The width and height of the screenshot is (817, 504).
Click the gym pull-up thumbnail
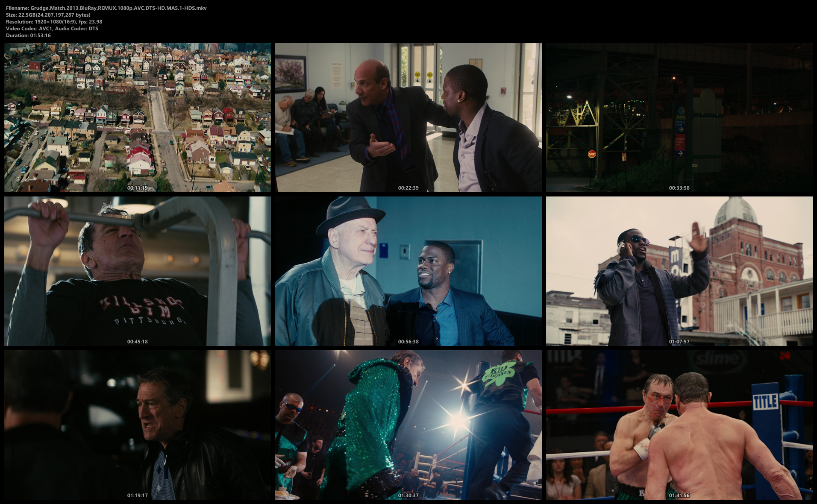pos(137,271)
